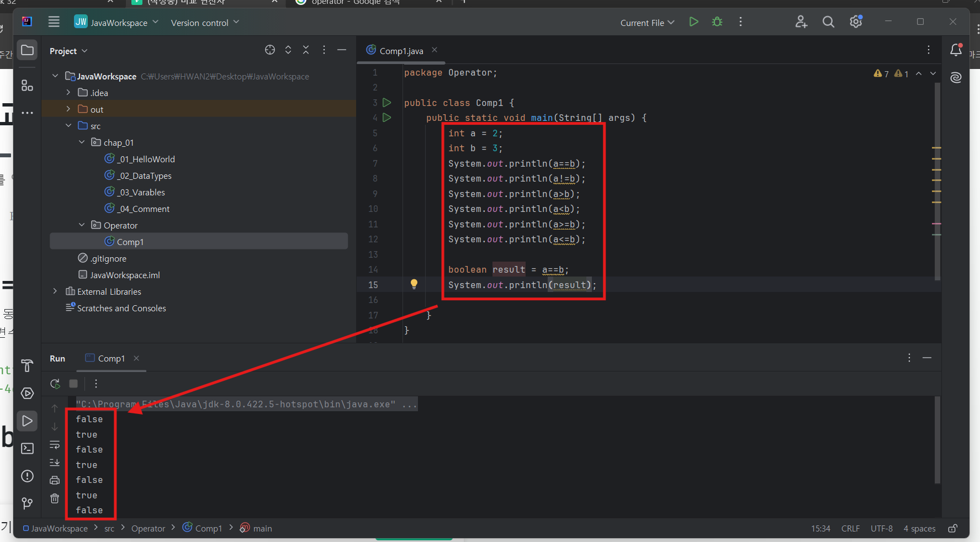Run the current file with green play
980x542 pixels.
click(x=694, y=22)
